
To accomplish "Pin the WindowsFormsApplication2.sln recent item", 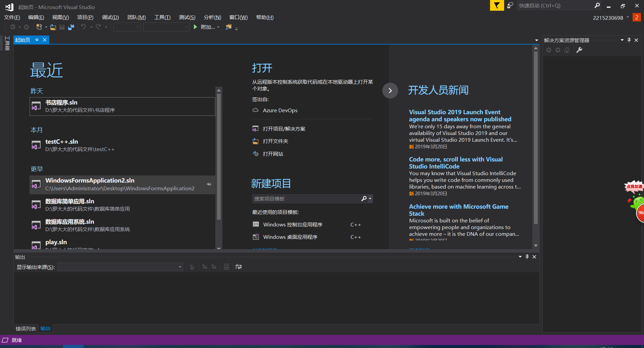I will tap(209, 184).
